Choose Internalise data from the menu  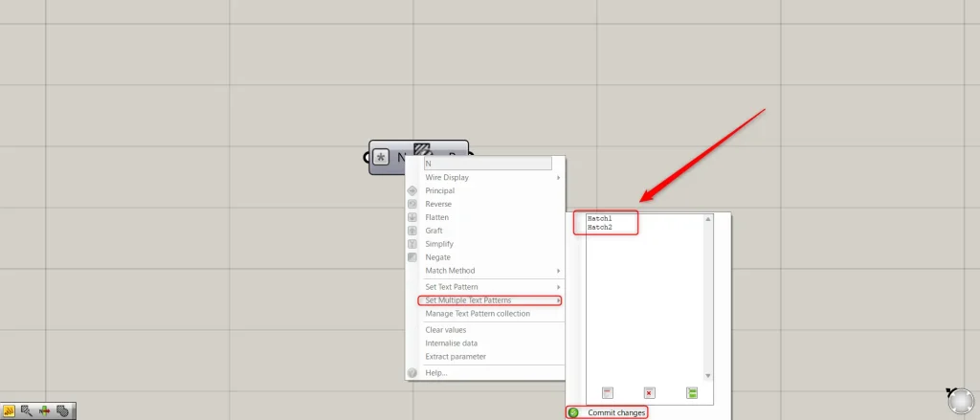click(x=451, y=343)
